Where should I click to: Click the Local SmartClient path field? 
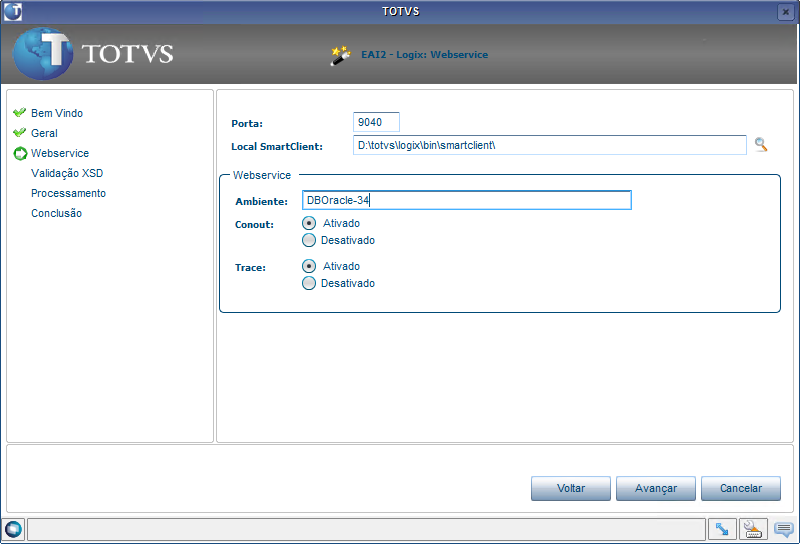pyautogui.click(x=549, y=145)
